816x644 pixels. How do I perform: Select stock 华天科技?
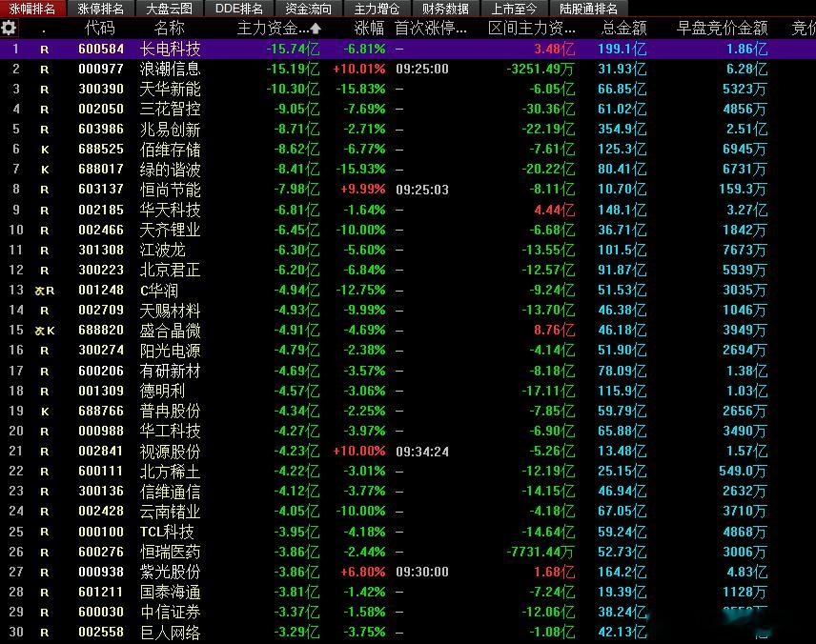[171, 210]
